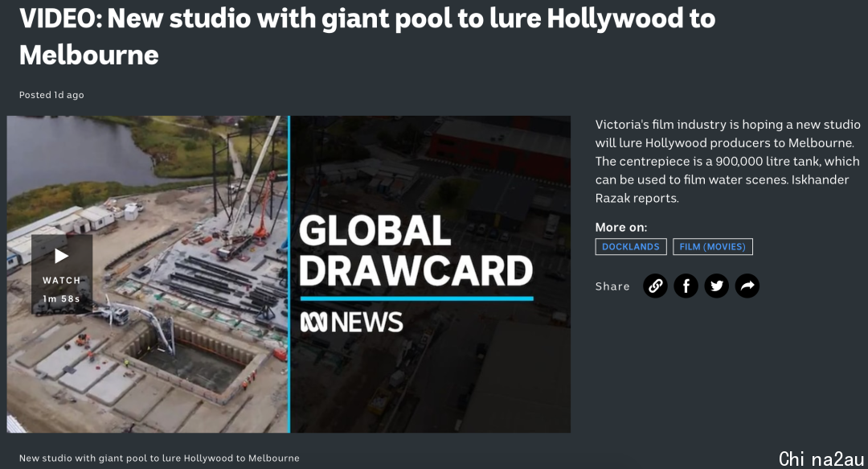
Task: Click the 'Posted 1d ago' timestamp
Action: coord(51,95)
